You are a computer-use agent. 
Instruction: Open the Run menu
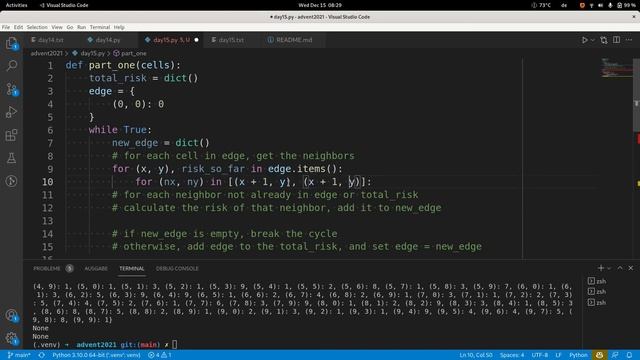pos(82,27)
